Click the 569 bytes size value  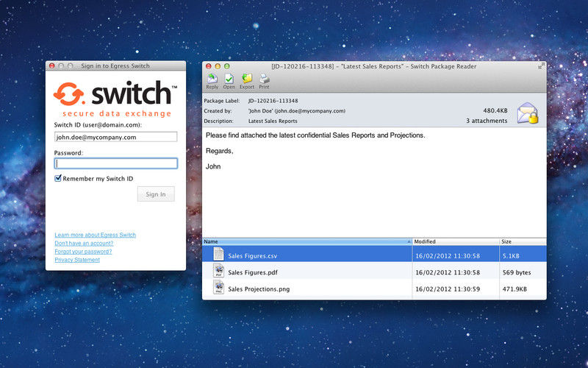[x=517, y=272]
